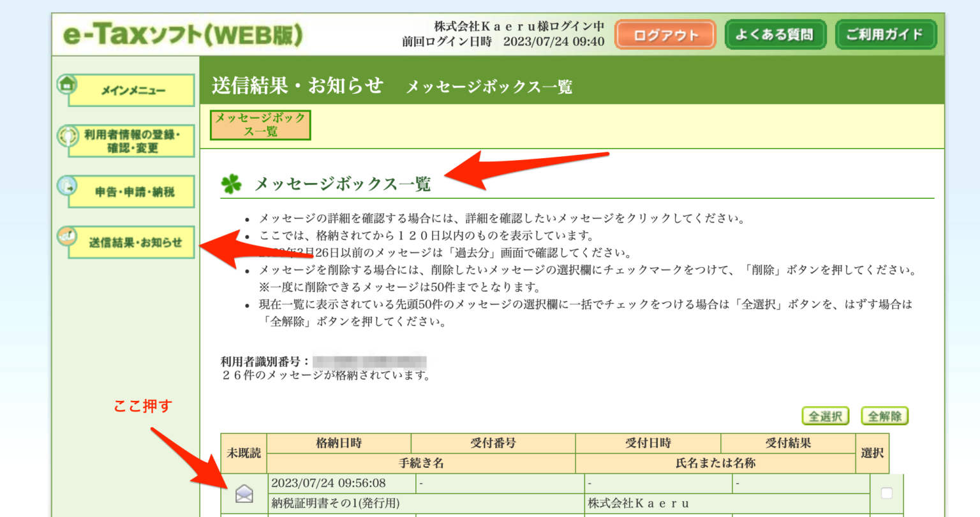Open the unread envelope icon on the message row

pyautogui.click(x=246, y=495)
